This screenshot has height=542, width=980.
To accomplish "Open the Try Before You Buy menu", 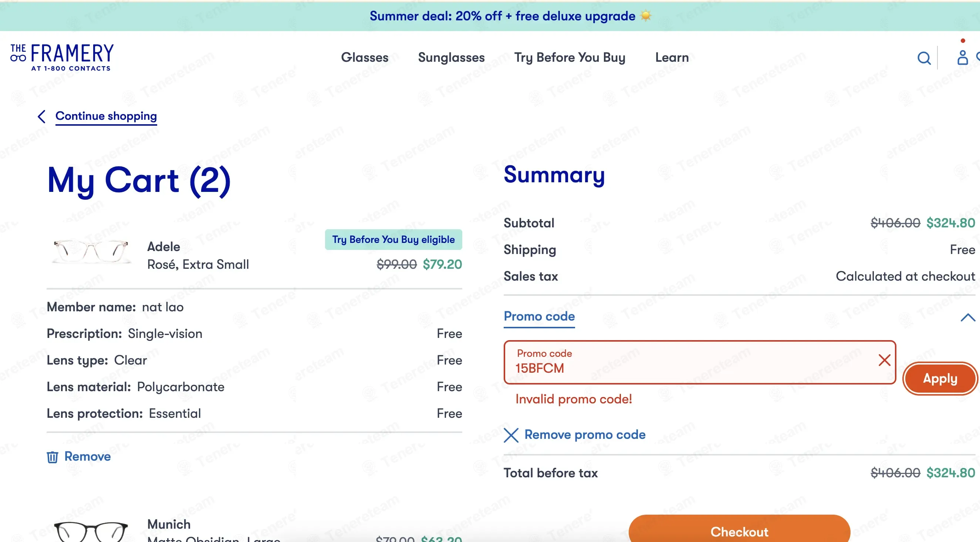I will (570, 57).
